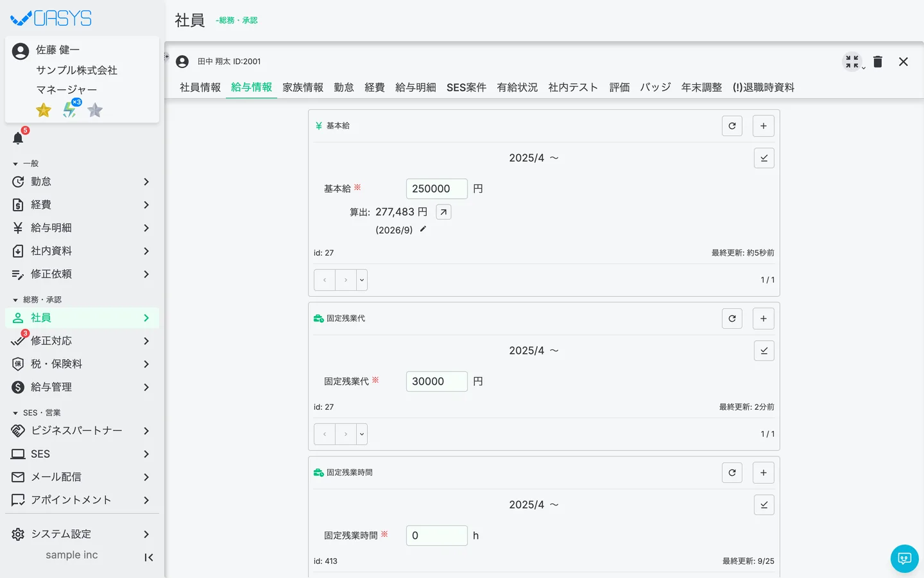Open システム設定 in the sidebar
924x578 pixels.
click(x=82, y=534)
